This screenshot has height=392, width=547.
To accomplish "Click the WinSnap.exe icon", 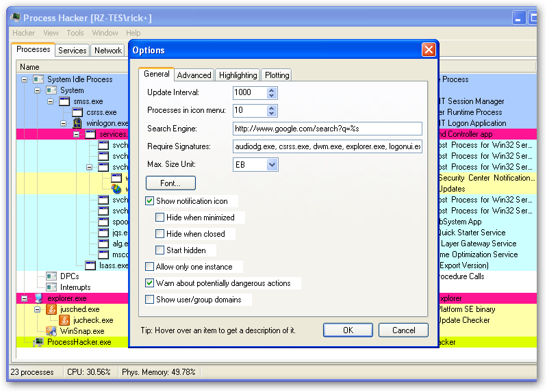I will click(51, 331).
